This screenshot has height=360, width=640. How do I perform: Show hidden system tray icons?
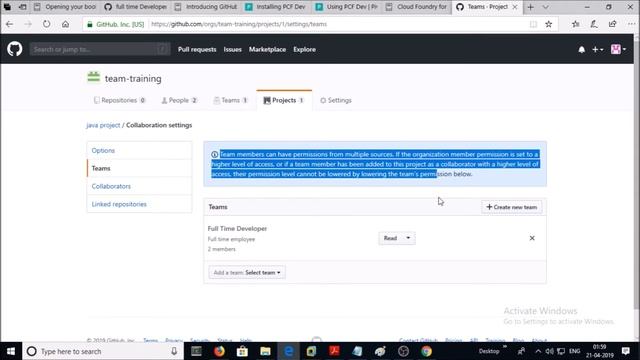pos(538,351)
